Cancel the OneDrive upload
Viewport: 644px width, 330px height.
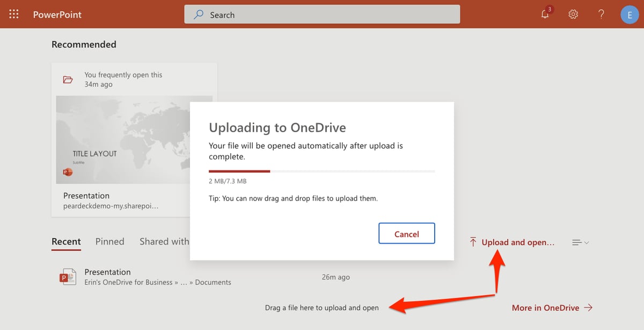point(406,233)
